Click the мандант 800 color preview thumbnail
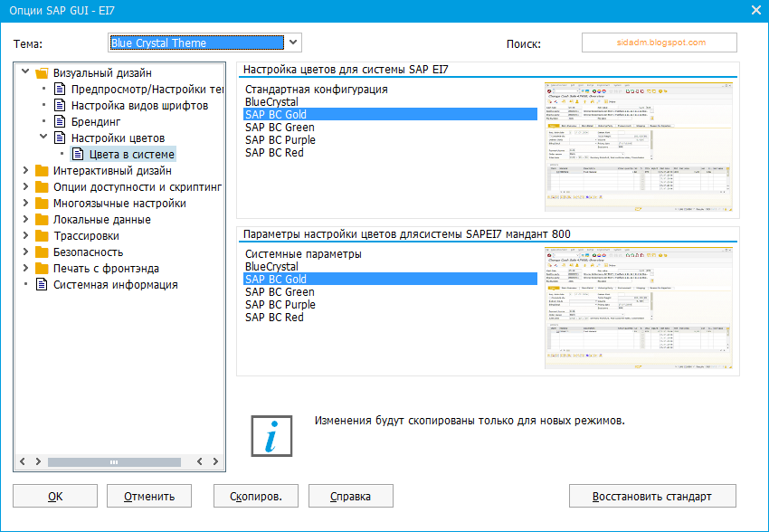Screen dimensions: 769x532 (639, 308)
